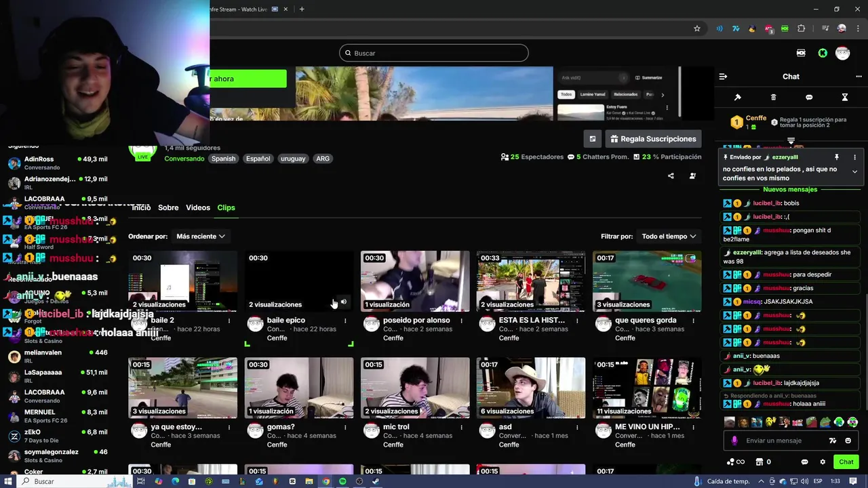868x488 pixels.
Task: Open options menu for gomas? clip
Action: click(345, 428)
